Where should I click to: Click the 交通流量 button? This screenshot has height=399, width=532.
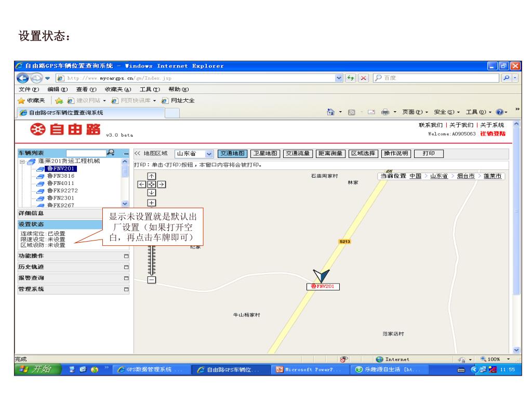pyautogui.click(x=298, y=154)
